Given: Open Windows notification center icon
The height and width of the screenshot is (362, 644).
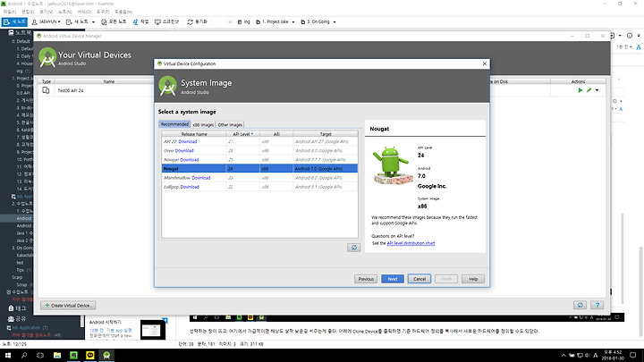Looking at the screenshot, I should click(x=633, y=356).
